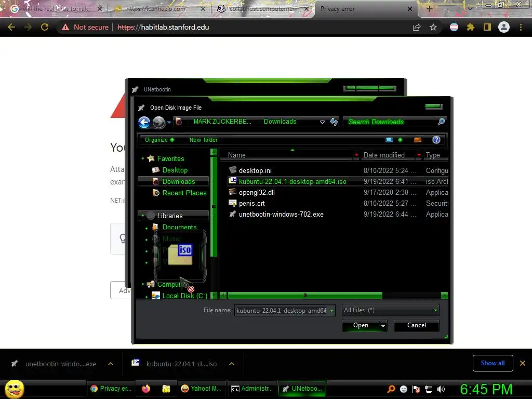Change the file view mode icon
The width and height of the screenshot is (532, 399).
click(x=389, y=140)
